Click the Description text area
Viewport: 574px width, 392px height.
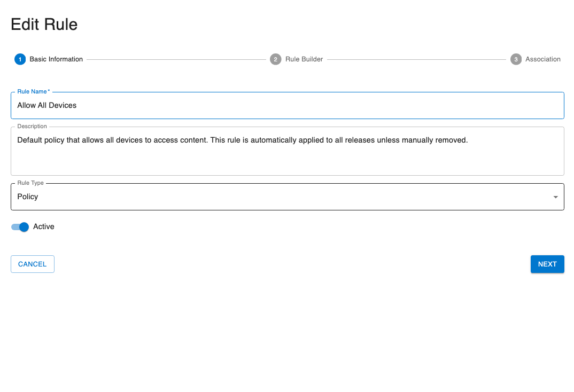287,151
